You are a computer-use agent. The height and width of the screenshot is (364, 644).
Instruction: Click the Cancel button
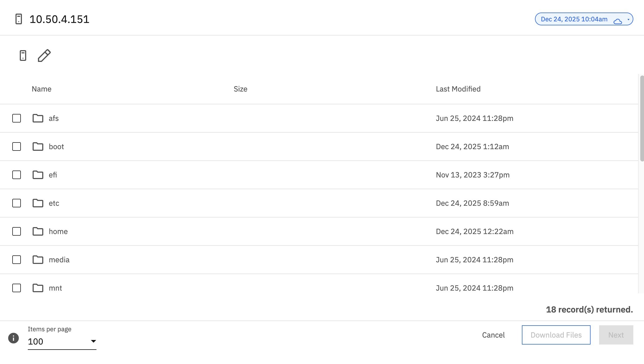point(493,335)
